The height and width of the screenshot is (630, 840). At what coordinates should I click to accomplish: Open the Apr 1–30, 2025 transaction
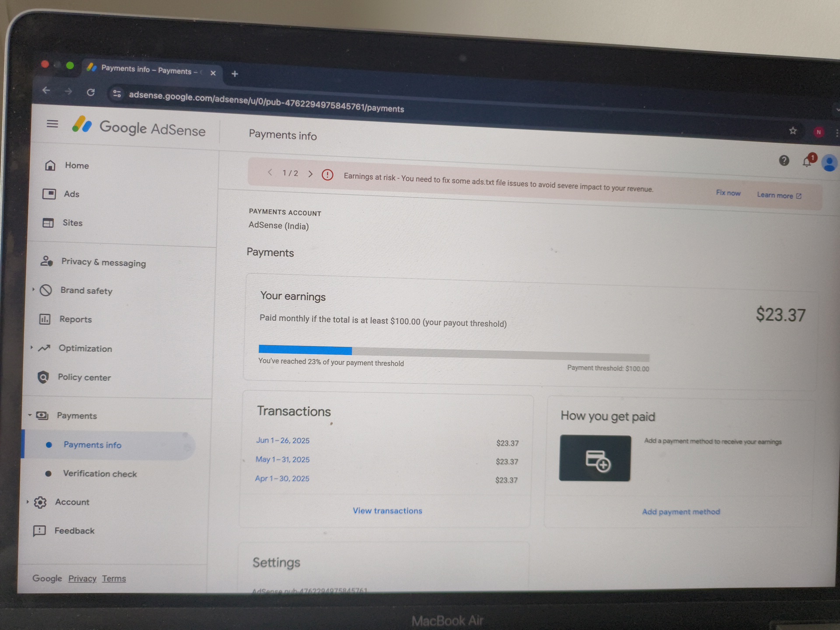click(x=282, y=479)
